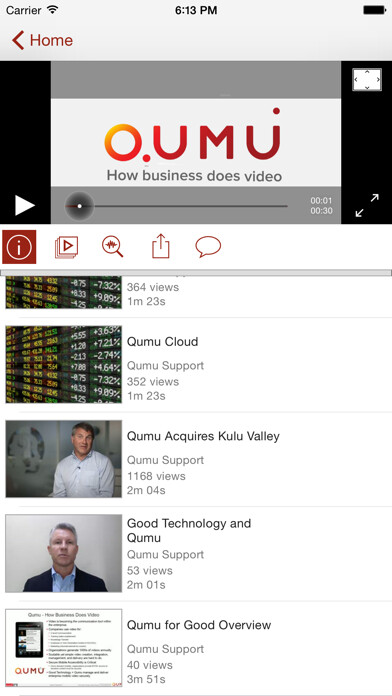This screenshot has height=696, width=392.
Task: Click the 3m 51s duration text
Action: 146,679
